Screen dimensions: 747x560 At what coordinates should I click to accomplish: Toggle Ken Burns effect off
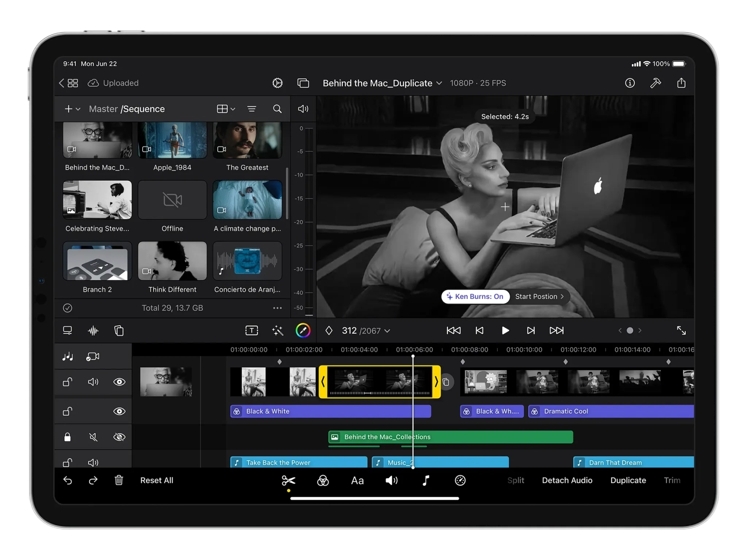(x=475, y=297)
